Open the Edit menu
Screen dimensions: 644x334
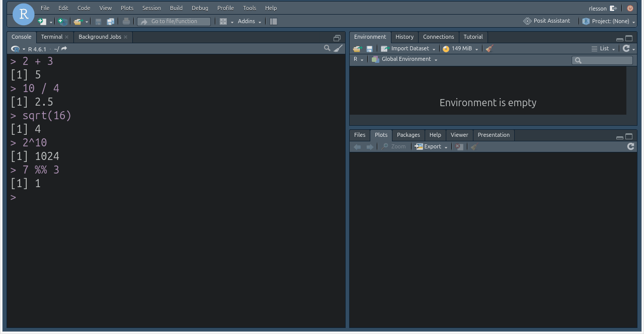[63, 8]
